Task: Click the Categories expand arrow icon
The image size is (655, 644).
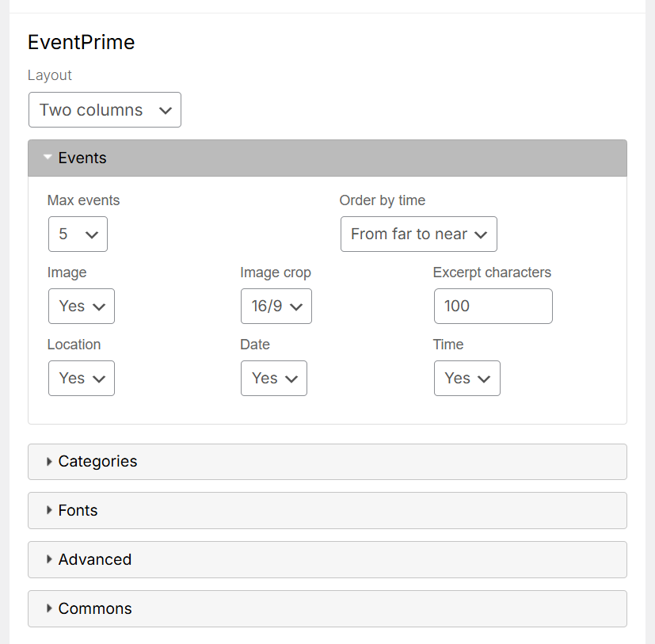Action: pyautogui.click(x=49, y=461)
